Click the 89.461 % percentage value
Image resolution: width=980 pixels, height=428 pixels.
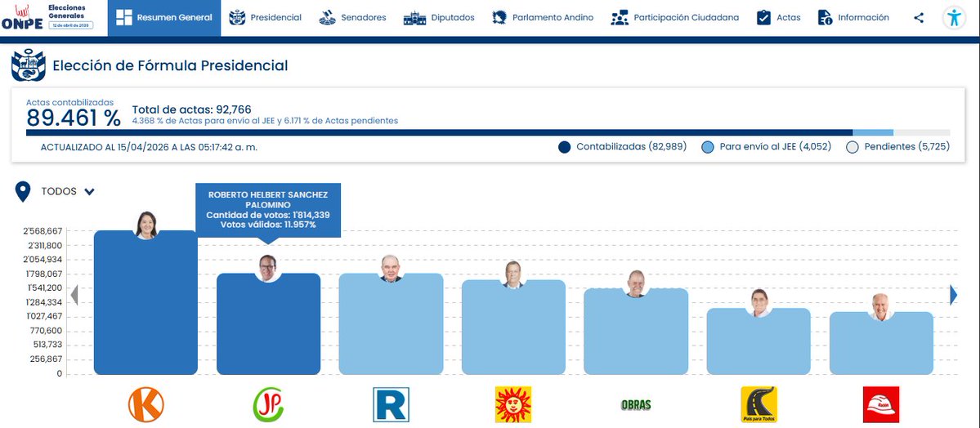click(73, 118)
